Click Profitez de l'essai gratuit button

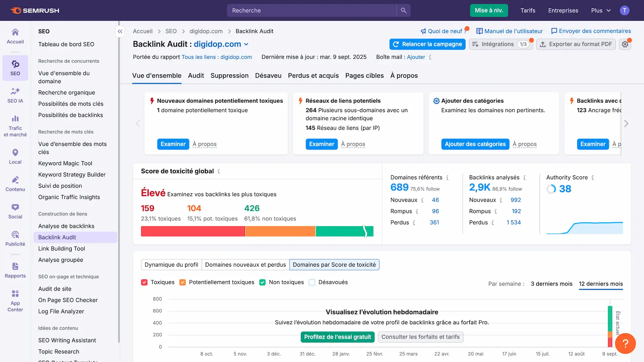[x=338, y=337]
